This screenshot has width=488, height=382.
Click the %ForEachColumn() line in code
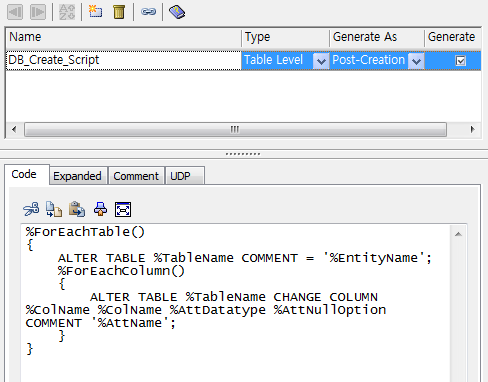coord(121,271)
